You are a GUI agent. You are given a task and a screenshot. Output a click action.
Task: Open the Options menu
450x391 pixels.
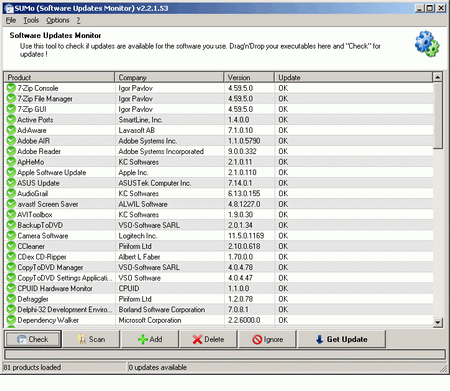(58, 20)
